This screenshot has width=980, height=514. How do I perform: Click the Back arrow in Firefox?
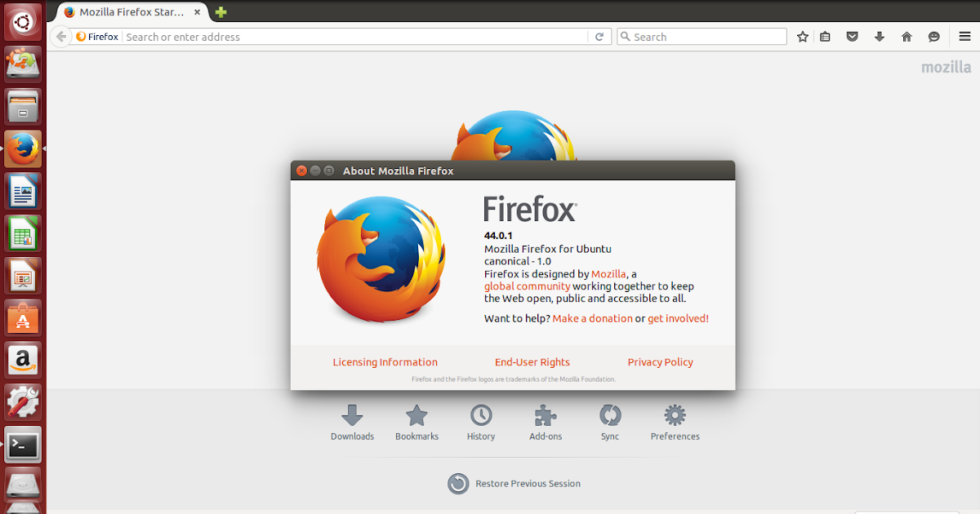tap(61, 37)
